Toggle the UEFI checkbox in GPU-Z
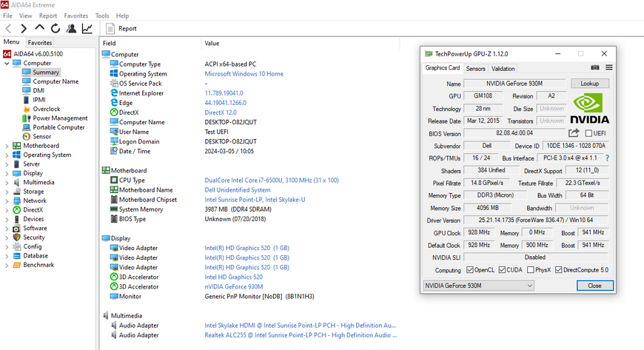 [x=588, y=133]
